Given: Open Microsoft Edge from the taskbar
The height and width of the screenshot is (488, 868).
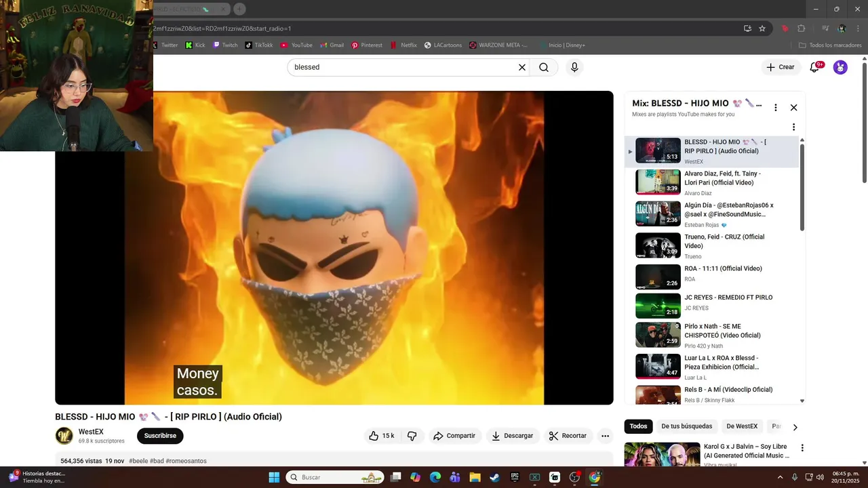Looking at the screenshot, I should tap(435, 477).
